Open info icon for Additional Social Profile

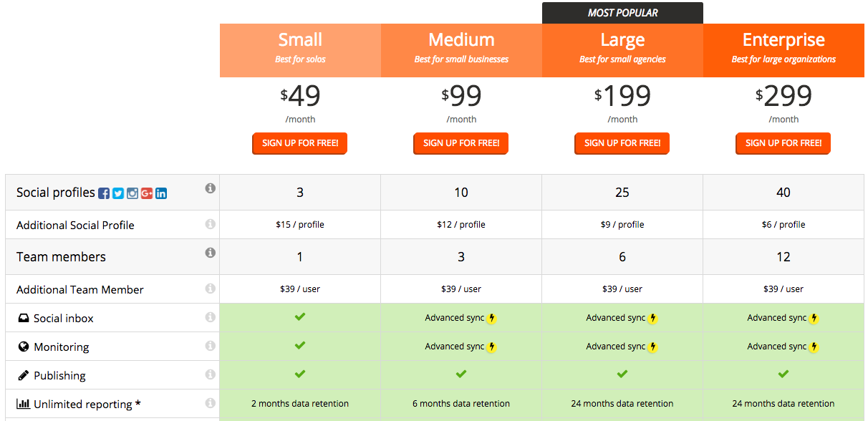tap(211, 224)
